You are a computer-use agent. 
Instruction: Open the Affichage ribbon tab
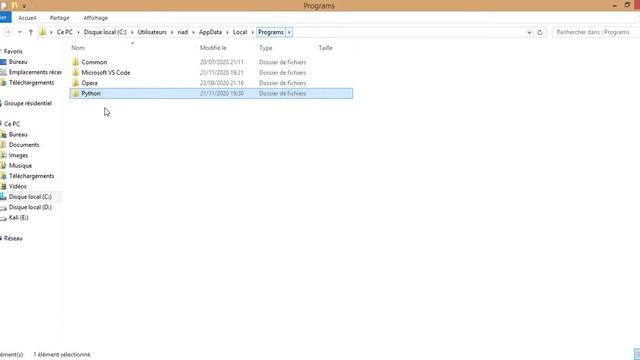[96, 18]
